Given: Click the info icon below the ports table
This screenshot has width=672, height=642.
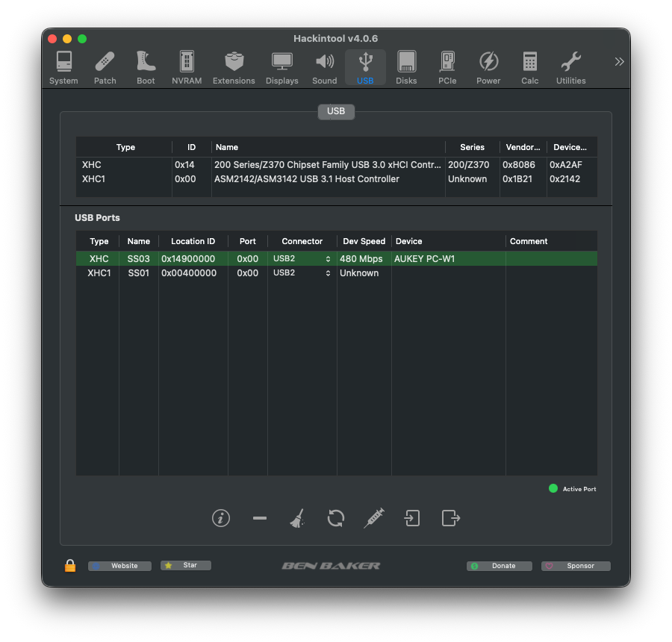Looking at the screenshot, I should [221, 518].
